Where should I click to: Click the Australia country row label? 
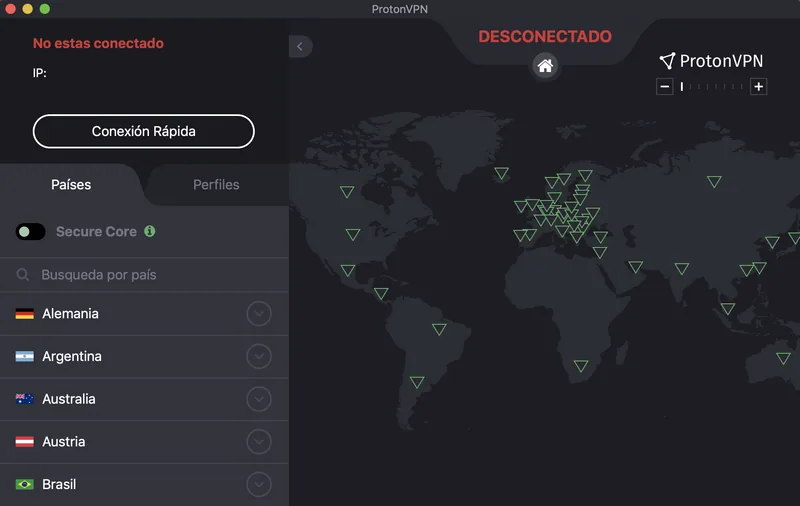click(x=69, y=399)
